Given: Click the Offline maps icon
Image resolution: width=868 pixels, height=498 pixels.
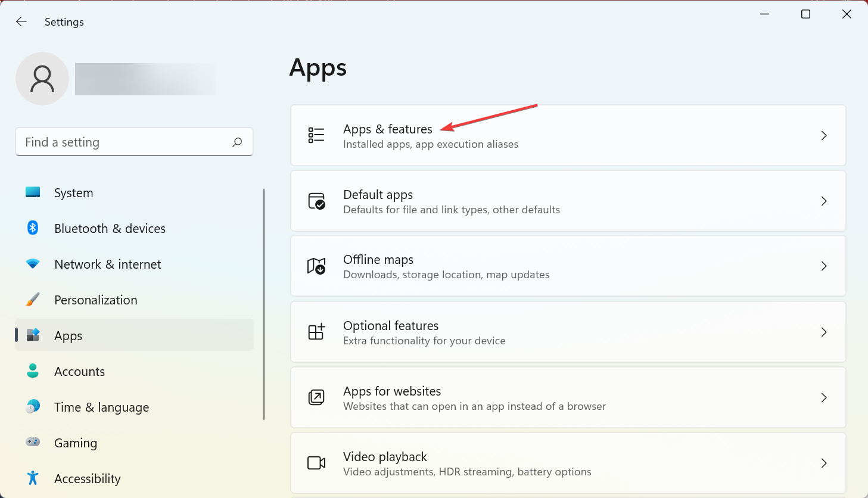Looking at the screenshot, I should pyautogui.click(x=316, y=266).
